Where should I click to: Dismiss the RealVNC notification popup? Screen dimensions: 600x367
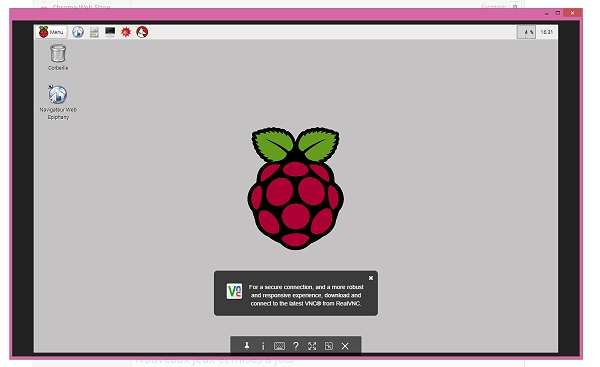pos(371,278)
